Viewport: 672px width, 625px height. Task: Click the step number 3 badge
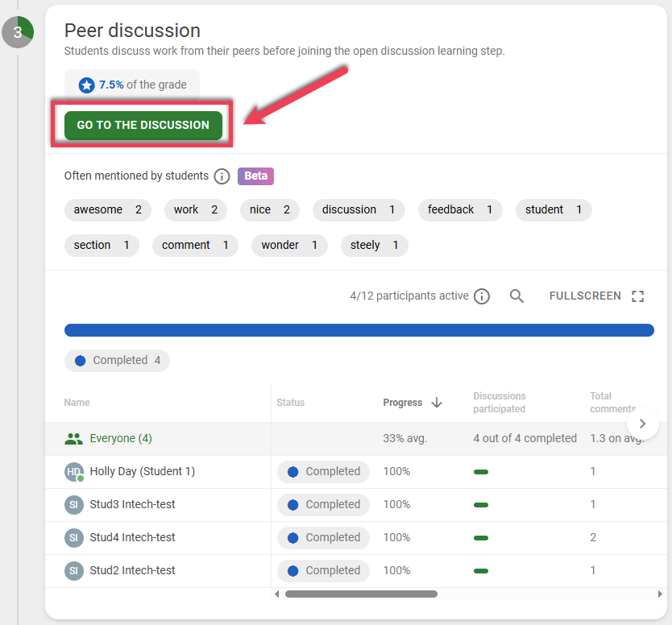pos(18,32)
